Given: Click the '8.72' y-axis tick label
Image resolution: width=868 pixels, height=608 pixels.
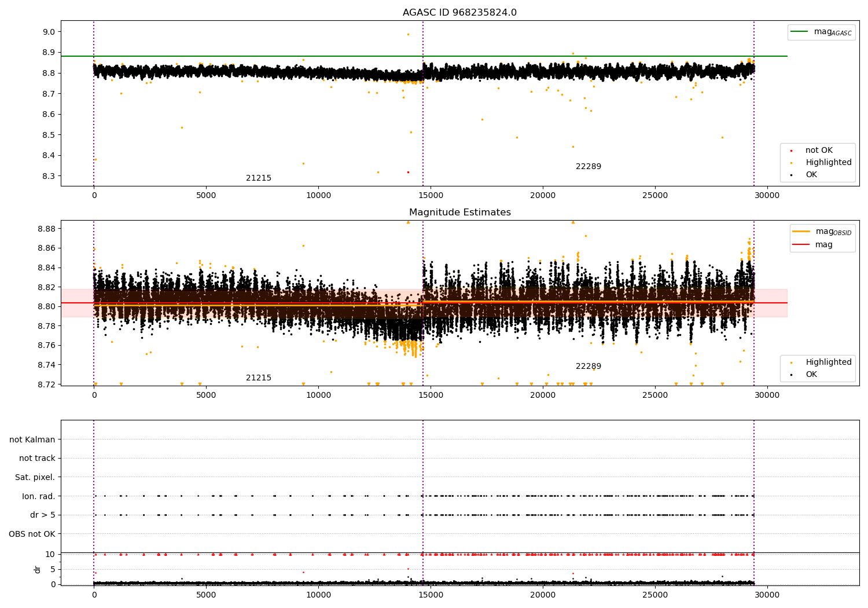Looking at the screenshot, I should click(x=46, y=385).
